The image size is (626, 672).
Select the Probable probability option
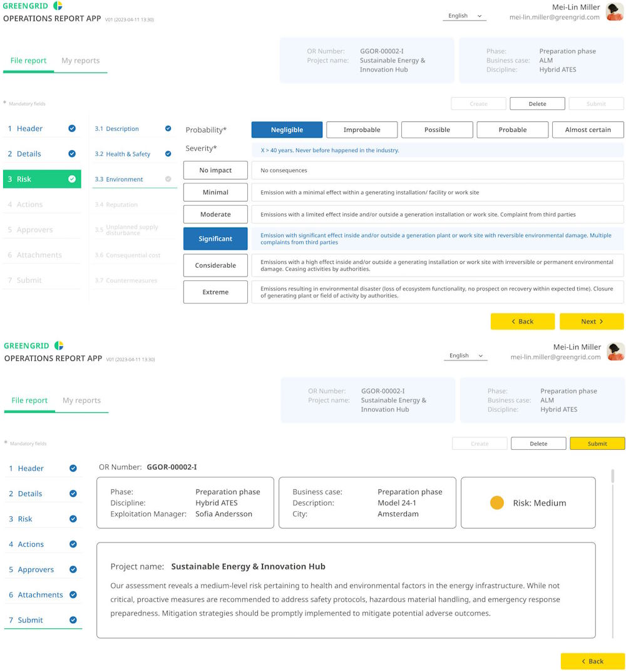(x=512, y=130)
